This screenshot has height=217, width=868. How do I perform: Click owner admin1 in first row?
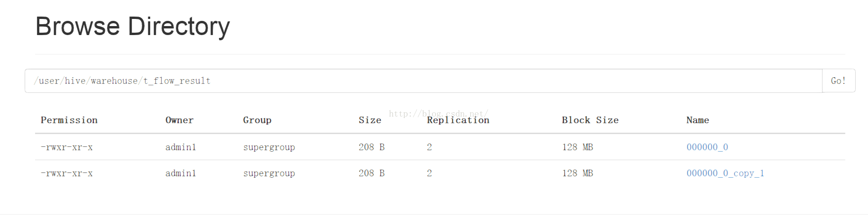point(181,147)
